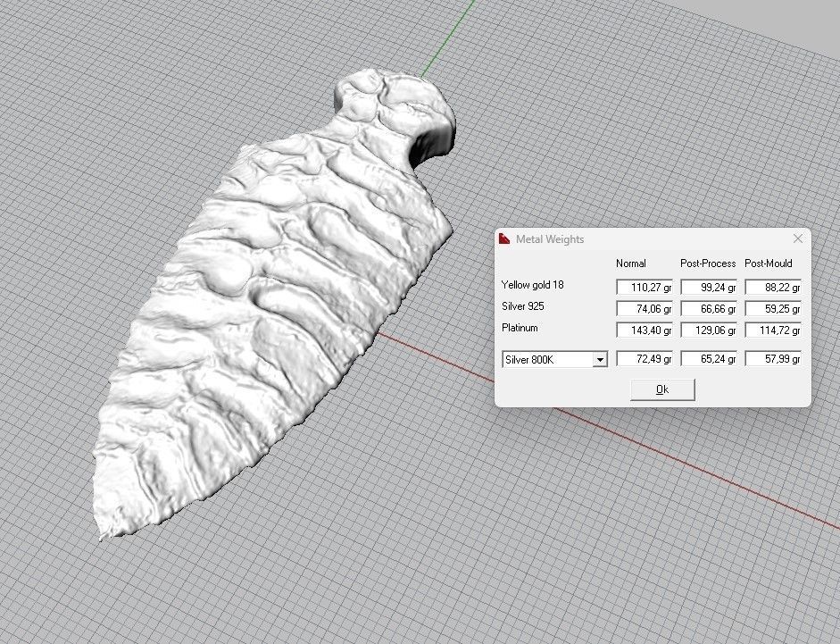Click the 'Normal' column header
Image resolution: width=840 pixels, height=644 pixels.
pyautogui.click(x=630, y=263)
